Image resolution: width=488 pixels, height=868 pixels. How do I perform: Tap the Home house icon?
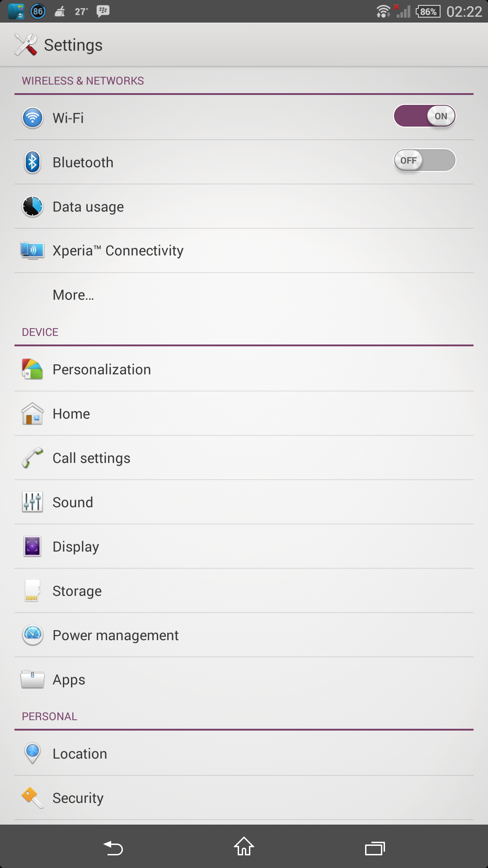click(33, 414)
